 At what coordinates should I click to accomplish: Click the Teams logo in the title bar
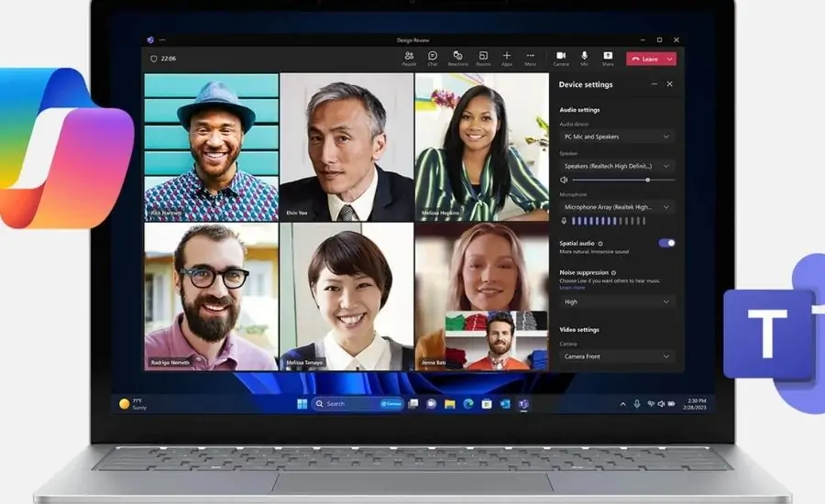point(150,40)
